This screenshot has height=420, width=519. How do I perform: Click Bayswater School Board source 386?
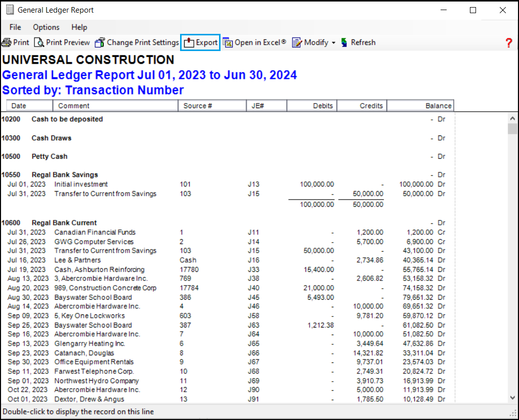click(x=93, y=297)
